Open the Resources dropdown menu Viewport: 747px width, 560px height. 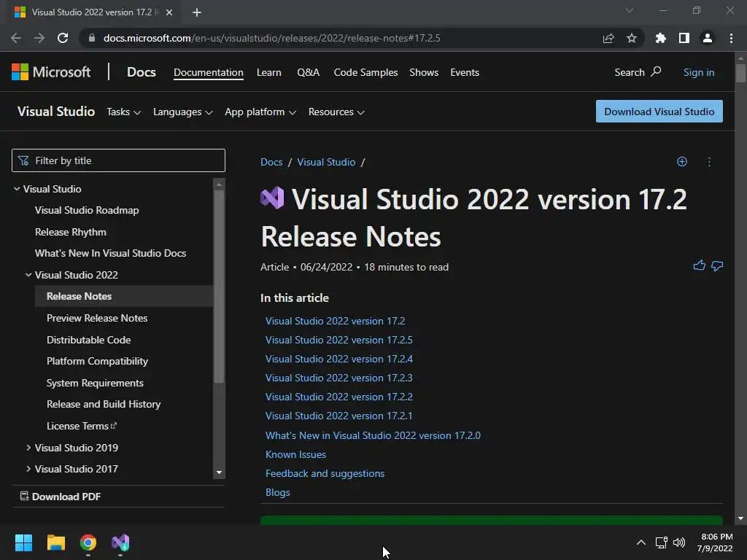tap(336, 112)
